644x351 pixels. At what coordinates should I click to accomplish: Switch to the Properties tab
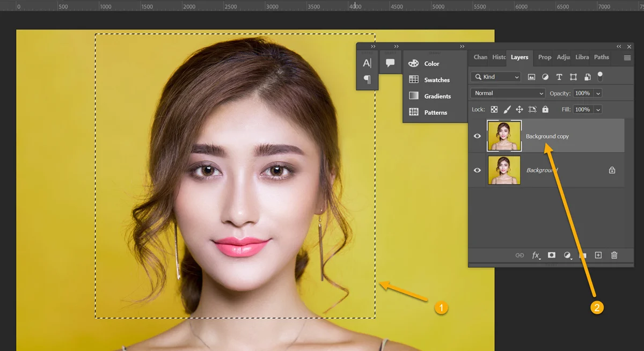[544, 57]
